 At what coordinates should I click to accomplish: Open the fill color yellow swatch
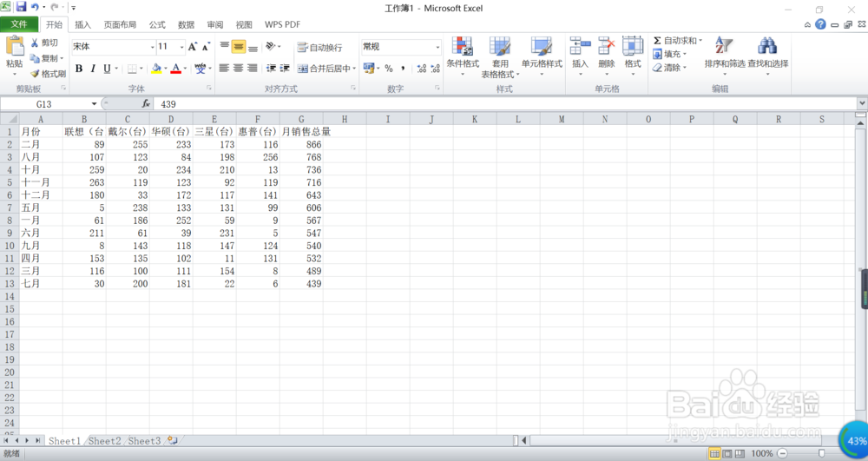click(156, 69)
